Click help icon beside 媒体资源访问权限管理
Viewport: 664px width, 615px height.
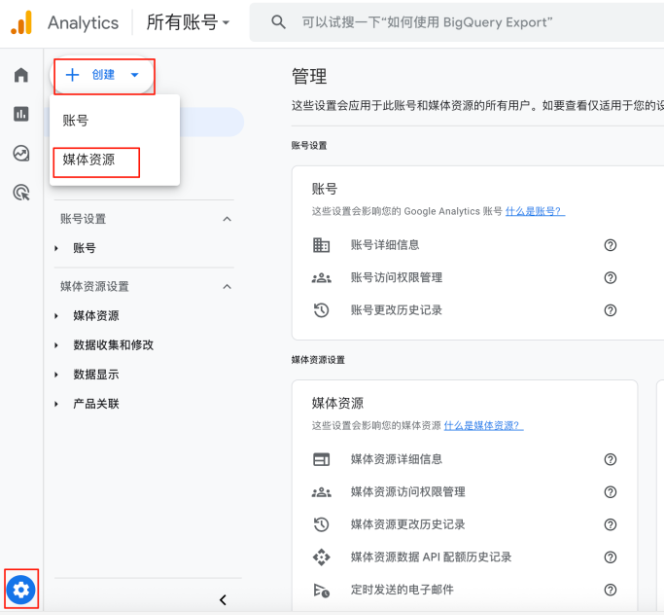[x=610, y=492]
